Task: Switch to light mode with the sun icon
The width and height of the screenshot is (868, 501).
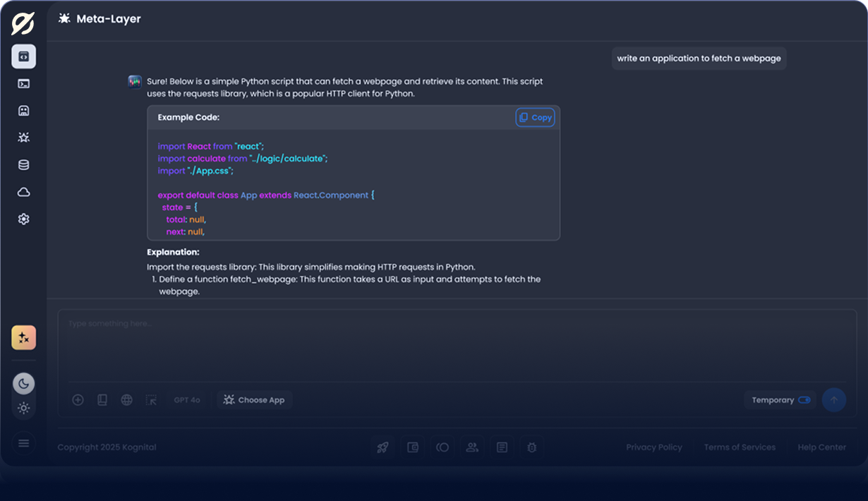Action: pyautogui.click(x=23, y=408)
